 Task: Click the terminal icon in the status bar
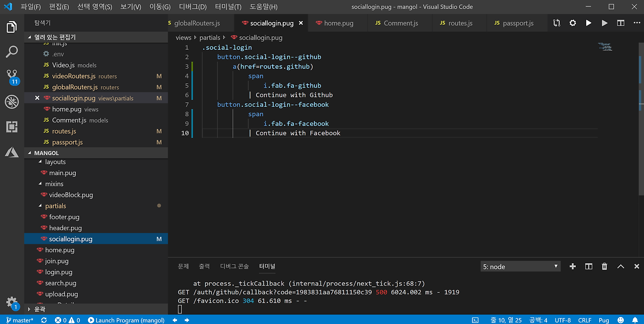tap(475, 320)
